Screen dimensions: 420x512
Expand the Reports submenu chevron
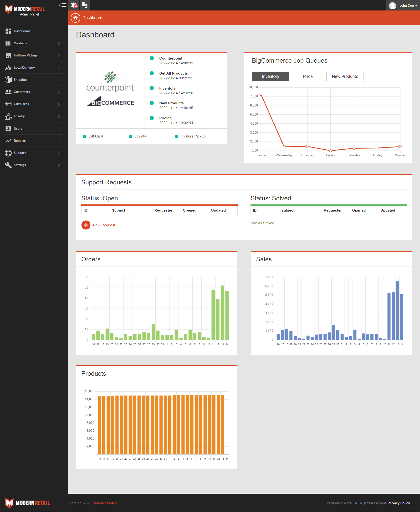[x=59, y=141]
